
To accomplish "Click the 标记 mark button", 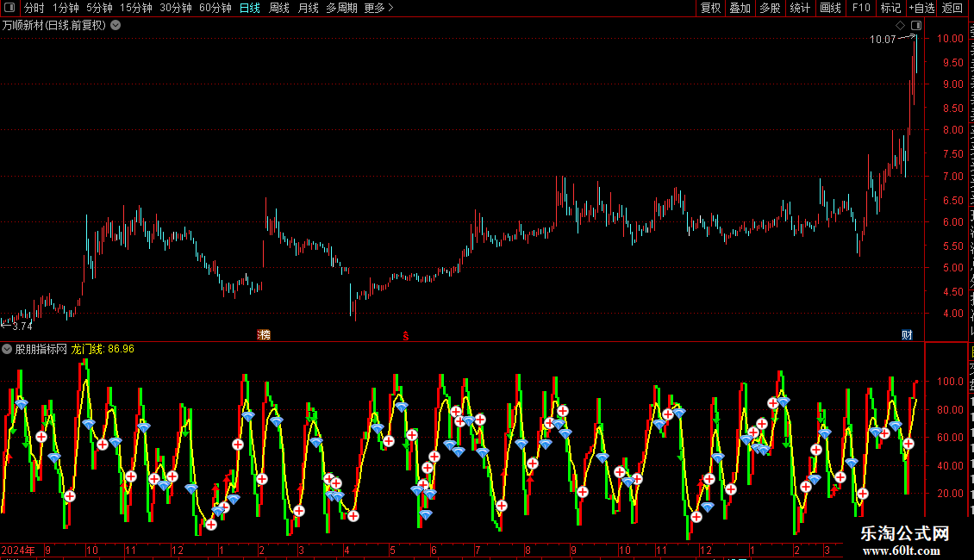I will pyautogui.click(x=890, y=8).
